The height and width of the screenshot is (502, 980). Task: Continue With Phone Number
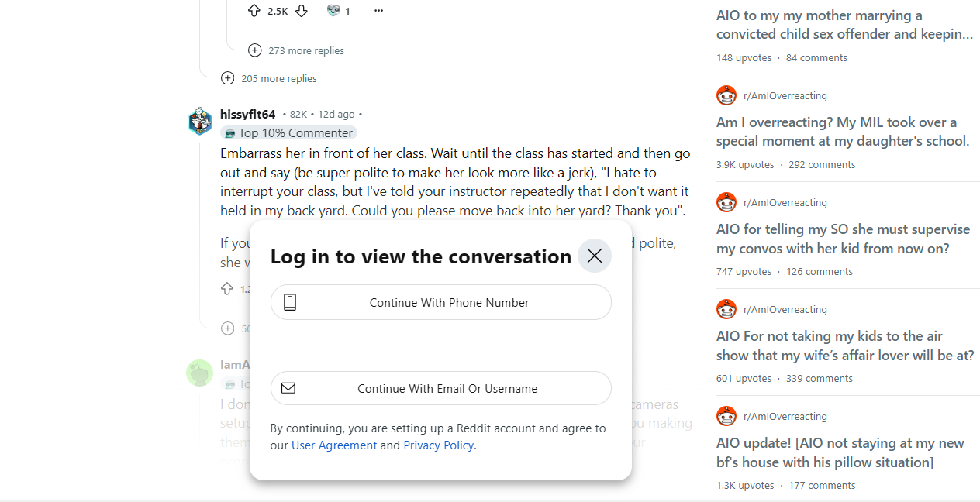click(440, 302)
